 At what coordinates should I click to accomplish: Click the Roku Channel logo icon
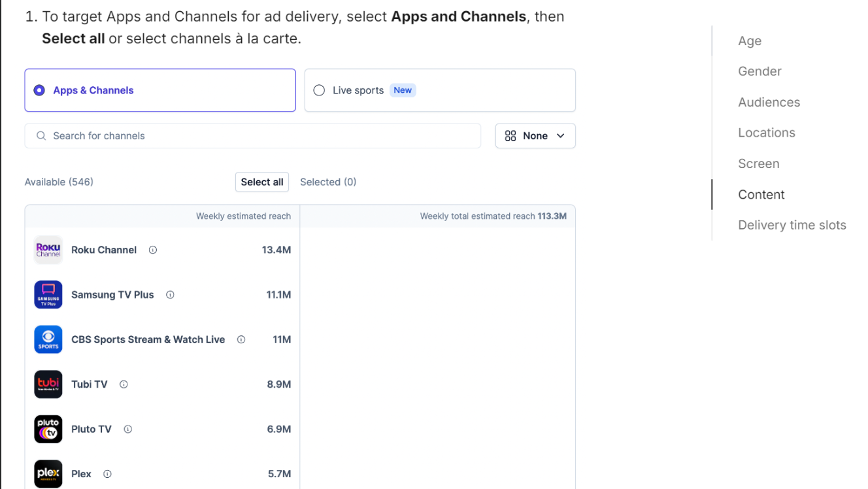point(48,250)
